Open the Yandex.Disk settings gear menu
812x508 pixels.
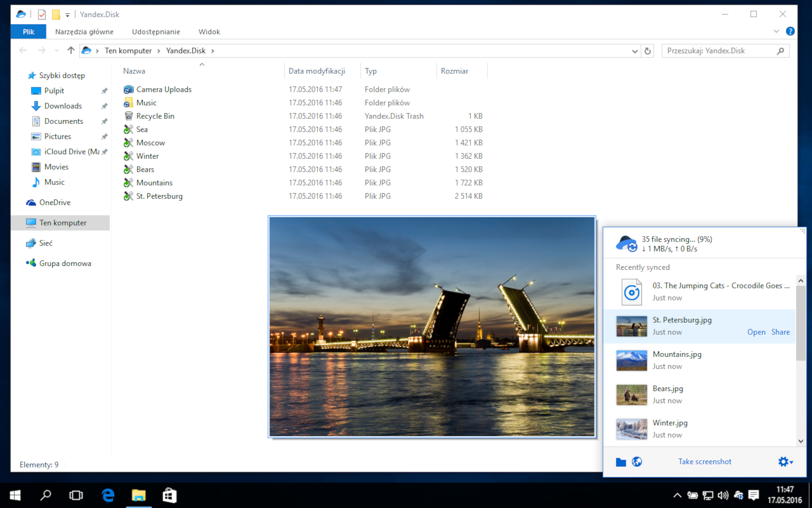[x=784, y=462]
